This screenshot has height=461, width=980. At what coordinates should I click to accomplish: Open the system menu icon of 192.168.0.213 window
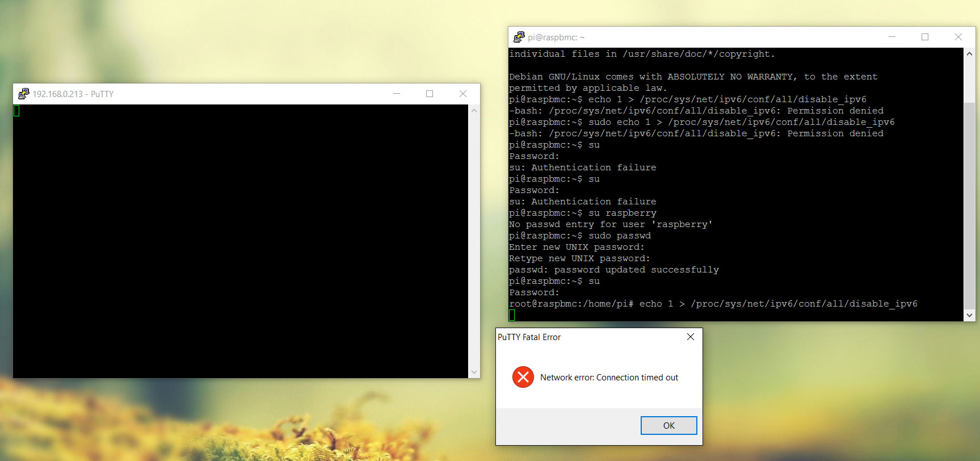coord(23,94)
